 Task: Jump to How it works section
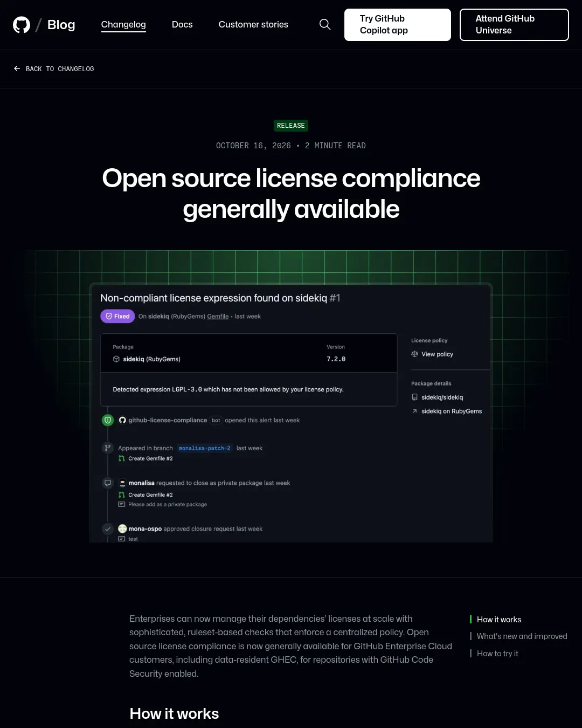coord(499,620)
